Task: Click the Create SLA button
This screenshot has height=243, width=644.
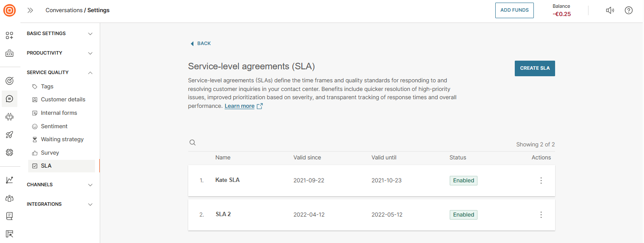Action: pos(534,68)
